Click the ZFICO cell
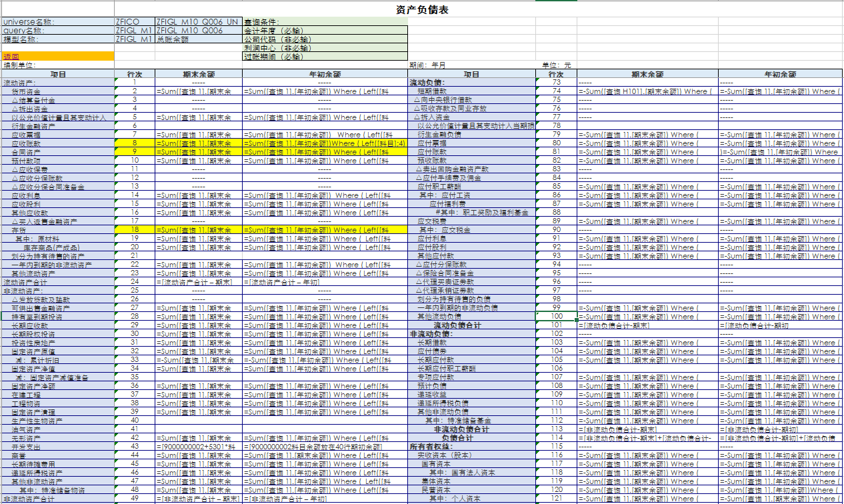 135,22
